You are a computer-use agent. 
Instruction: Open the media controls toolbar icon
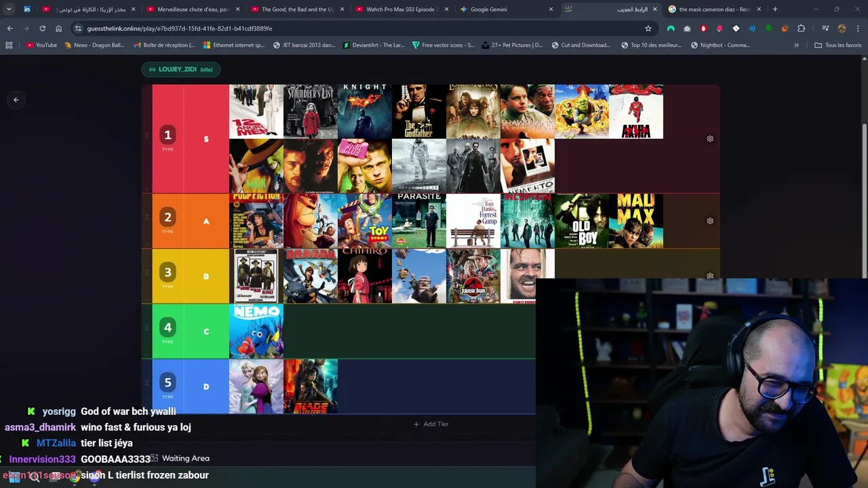[x=825, y=28]
